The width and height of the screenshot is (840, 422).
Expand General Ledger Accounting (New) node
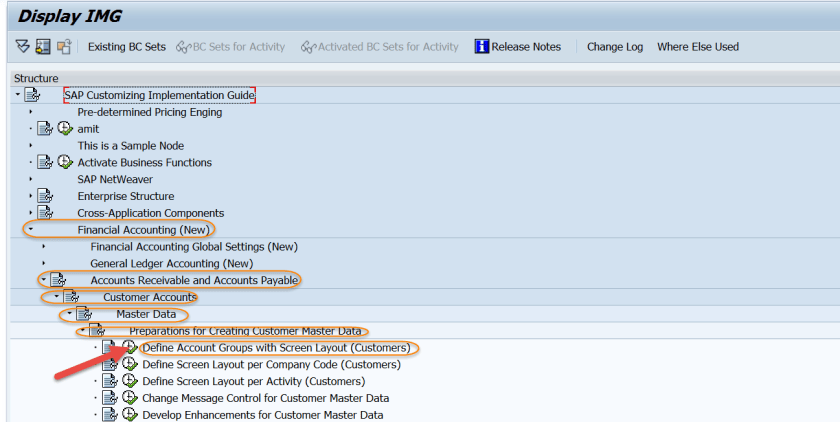click(x=43, y=263)
